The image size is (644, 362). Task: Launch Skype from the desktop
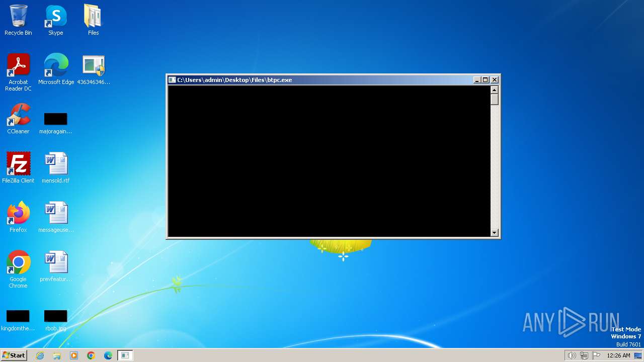(x=56, y=20)
